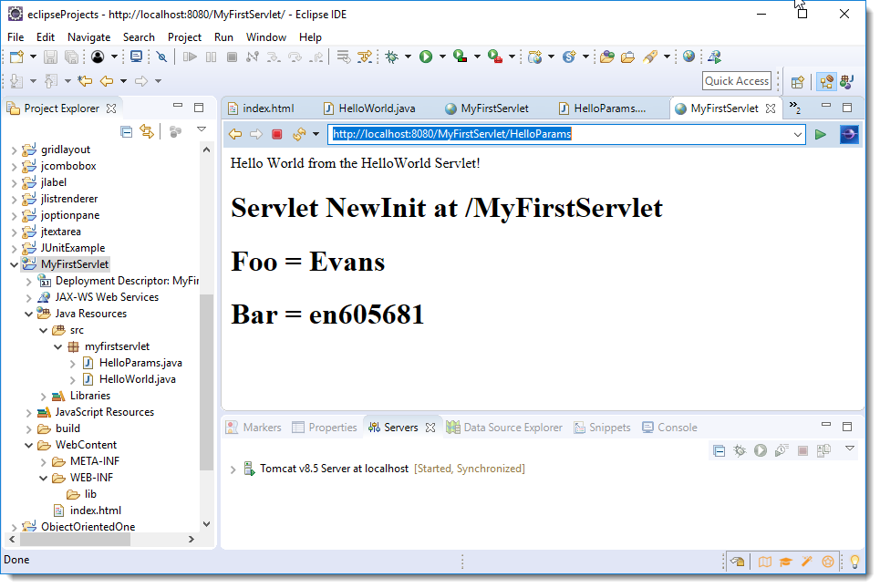Click the New wizard toolbar icon
The height and width of the screenshot is (588, 880).
tap(17, 57)
